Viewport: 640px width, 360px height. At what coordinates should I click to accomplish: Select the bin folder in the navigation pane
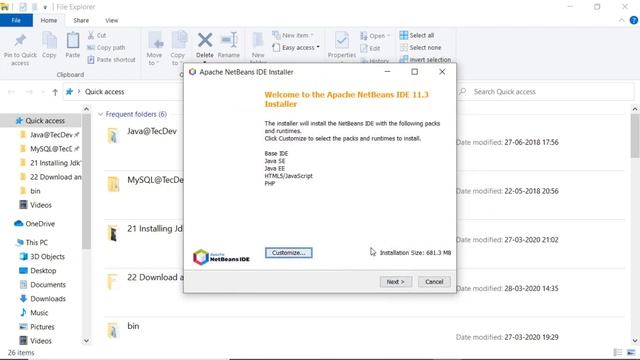(x=30, y=191)
